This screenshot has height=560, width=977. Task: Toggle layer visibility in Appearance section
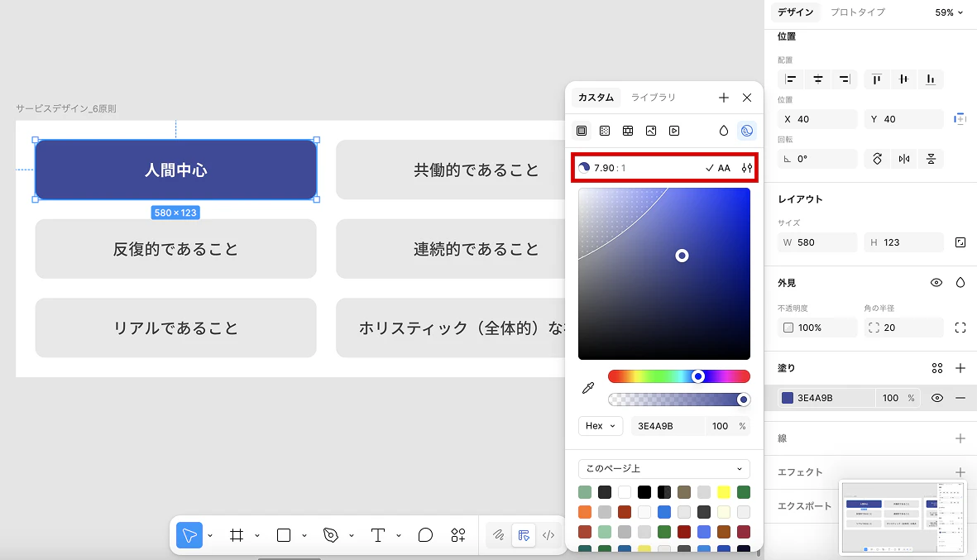coord(936,283)
